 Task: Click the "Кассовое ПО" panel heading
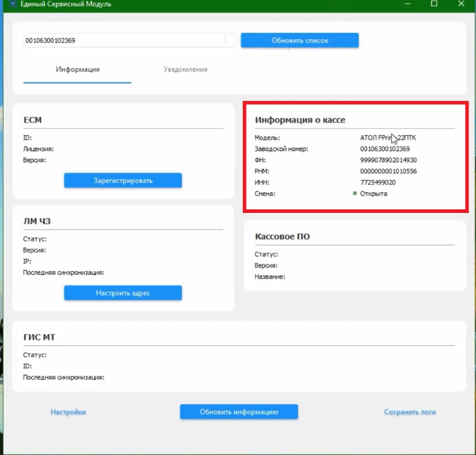282,237
